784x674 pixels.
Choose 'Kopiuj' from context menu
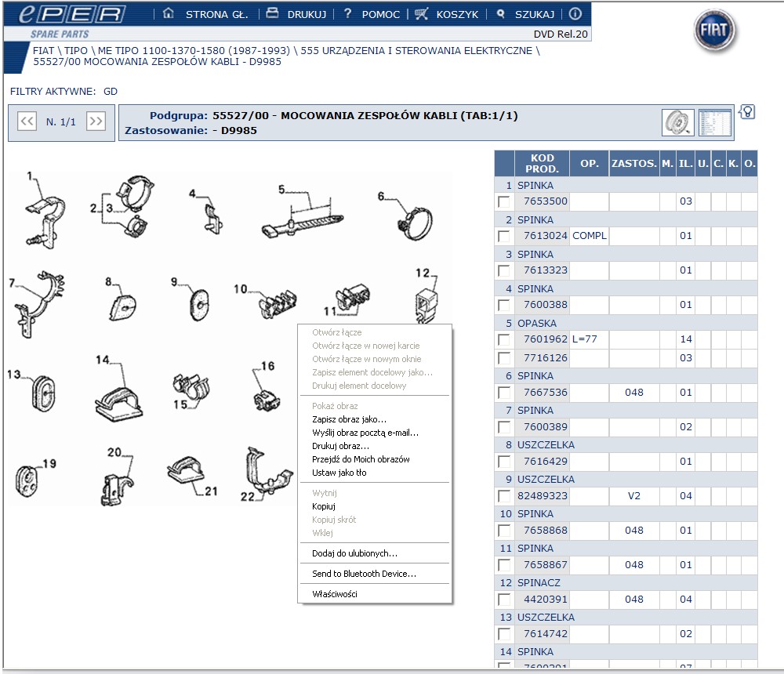(x=375, y=506)
